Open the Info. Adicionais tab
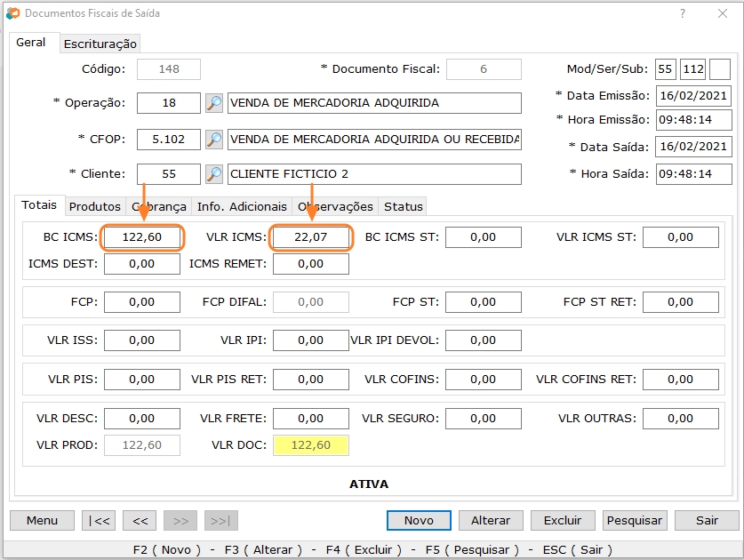 (x=242, y=206)
